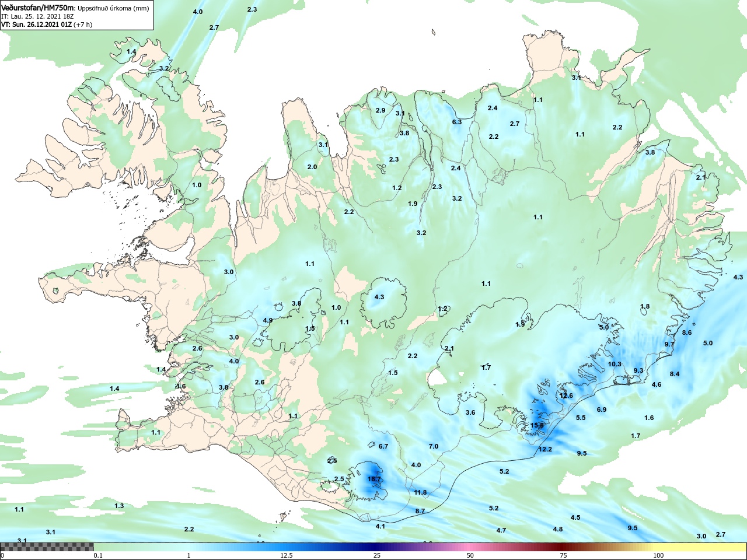Click the 12.6 precipitation label
The image size is (747, 560).
pyautogui.click(x=566, y=396)
